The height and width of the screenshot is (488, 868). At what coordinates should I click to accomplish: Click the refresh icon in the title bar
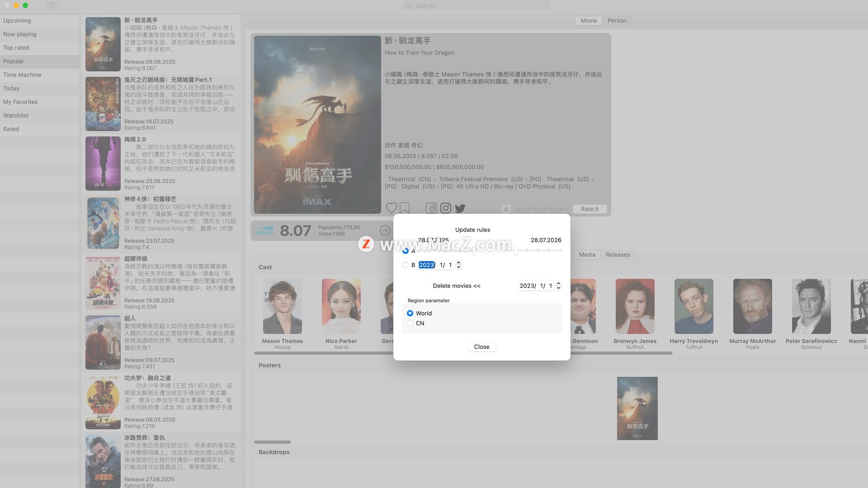pyautogui.click(x=52, y=5)
